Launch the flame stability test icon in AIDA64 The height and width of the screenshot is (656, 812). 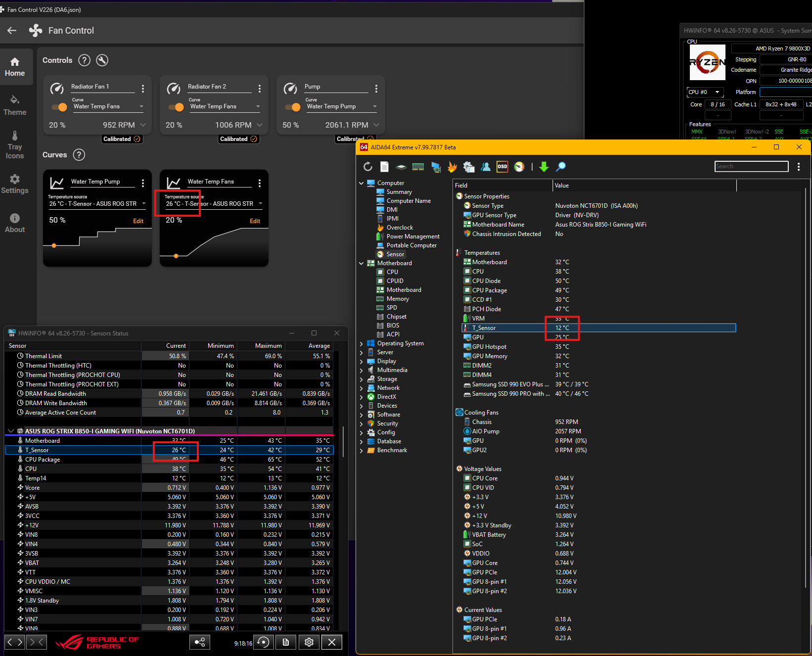click(x=452, y=167)
